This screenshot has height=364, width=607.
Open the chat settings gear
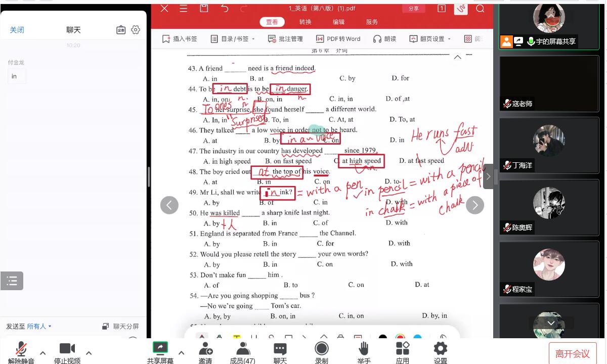(x=136, y=30)
